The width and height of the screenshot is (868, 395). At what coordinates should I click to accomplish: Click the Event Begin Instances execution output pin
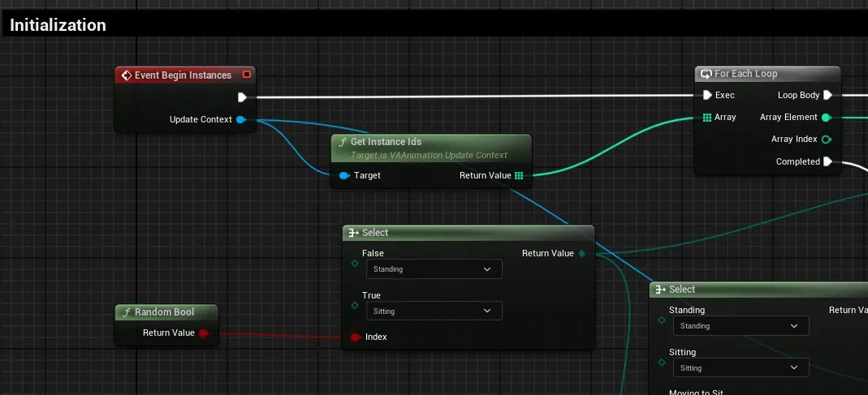pyautogui.click(x=242, y=97)
